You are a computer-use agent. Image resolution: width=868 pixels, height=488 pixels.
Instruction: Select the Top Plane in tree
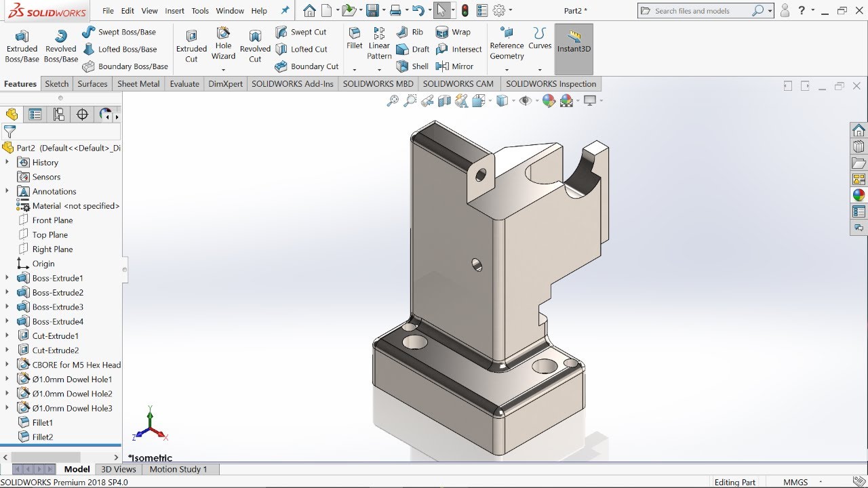pyautogui.click(x=43, y=235)
